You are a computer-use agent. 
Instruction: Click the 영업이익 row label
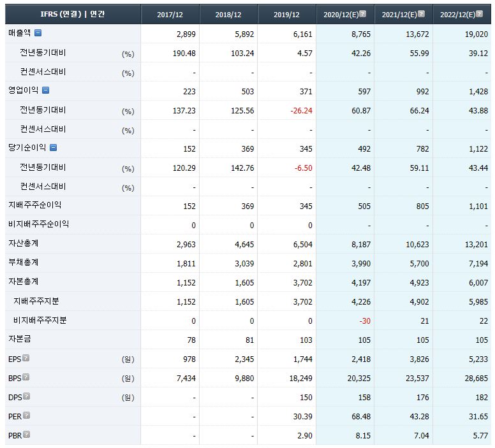[24, 90]
